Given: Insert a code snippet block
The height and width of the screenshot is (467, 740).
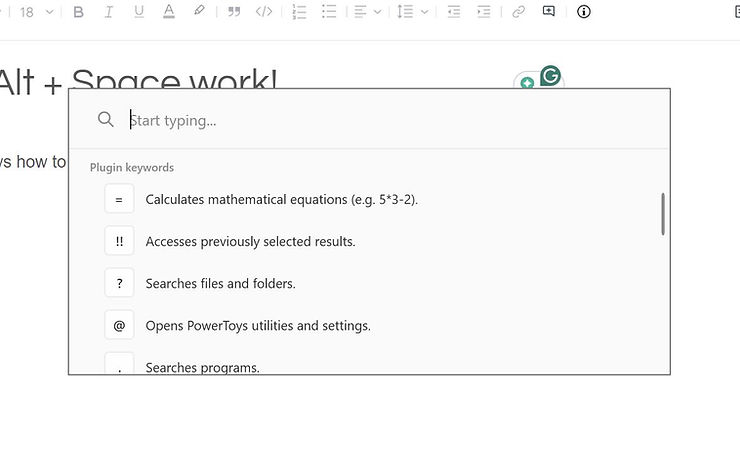Looking at the screenshot, I should (x=264, y=12).
